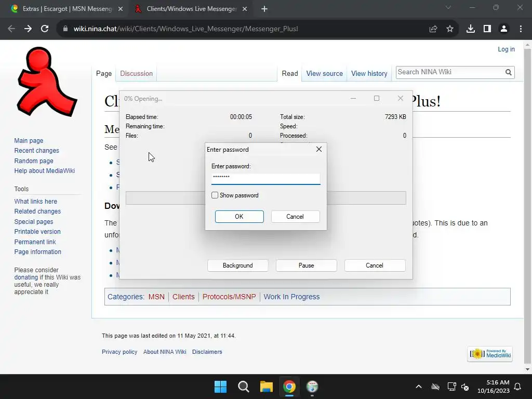Click Pause in the extraction window
This screenshot has height=399, width=532.
click(306, 265)
